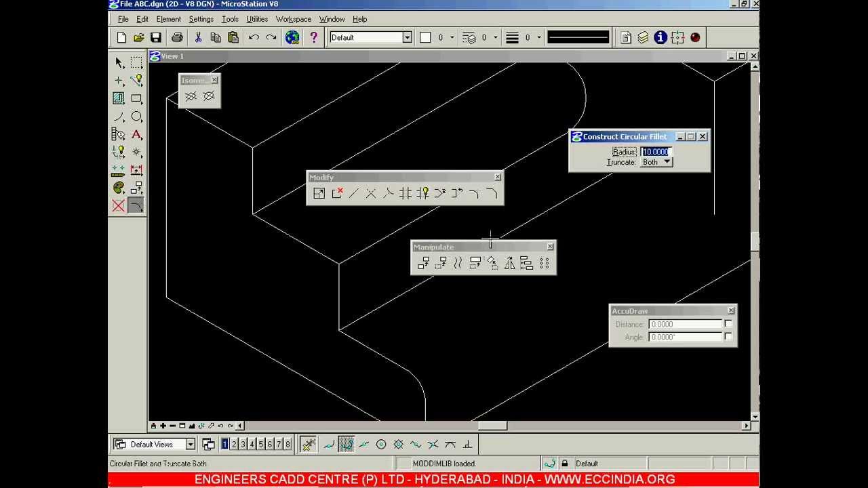Click the Print icon in toolbar
Image resolution: width=868 pixels, height=488 pixels.
click(177, 37)
